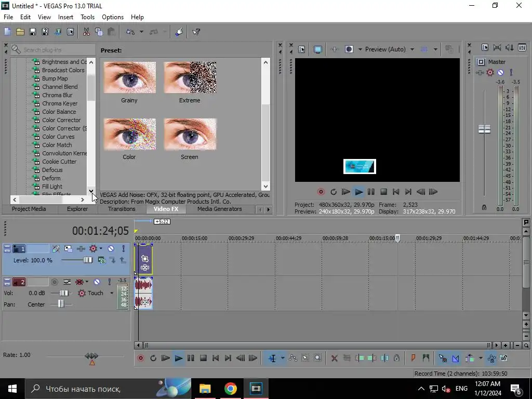Click the Copy icon in main toolbar

tap(99, 32)
